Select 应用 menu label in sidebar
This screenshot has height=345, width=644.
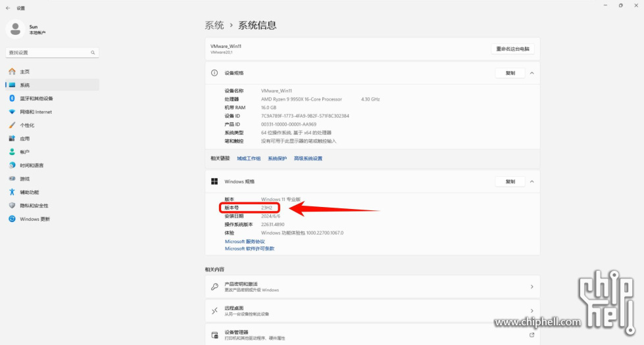pyautogui.click(x=24, y=139)
